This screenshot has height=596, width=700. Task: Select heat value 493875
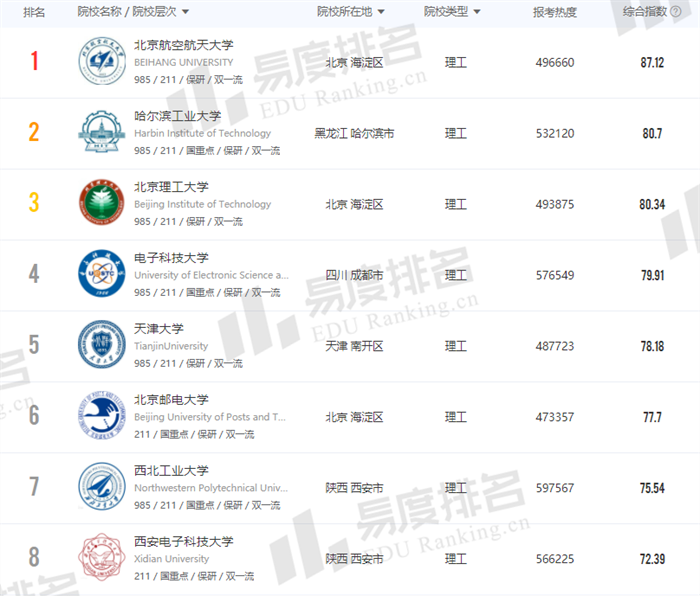pyautogui.click(x=555, y=204)
